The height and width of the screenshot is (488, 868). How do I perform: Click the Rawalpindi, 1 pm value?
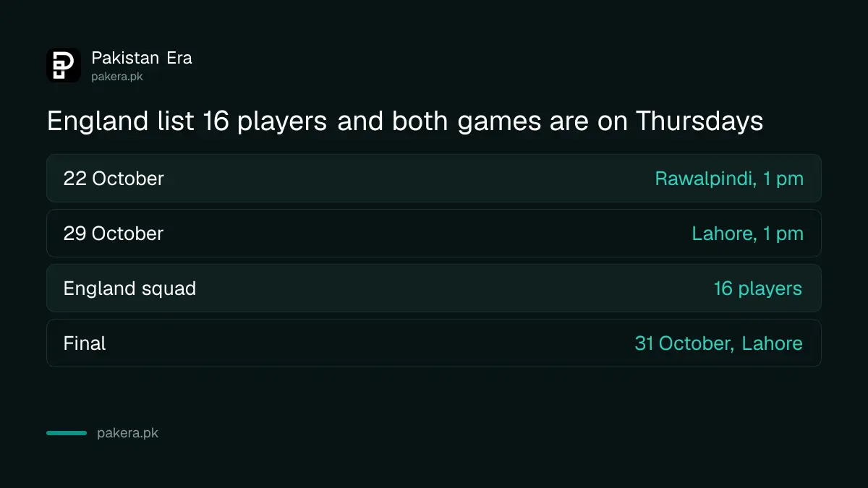pos(729,179)
